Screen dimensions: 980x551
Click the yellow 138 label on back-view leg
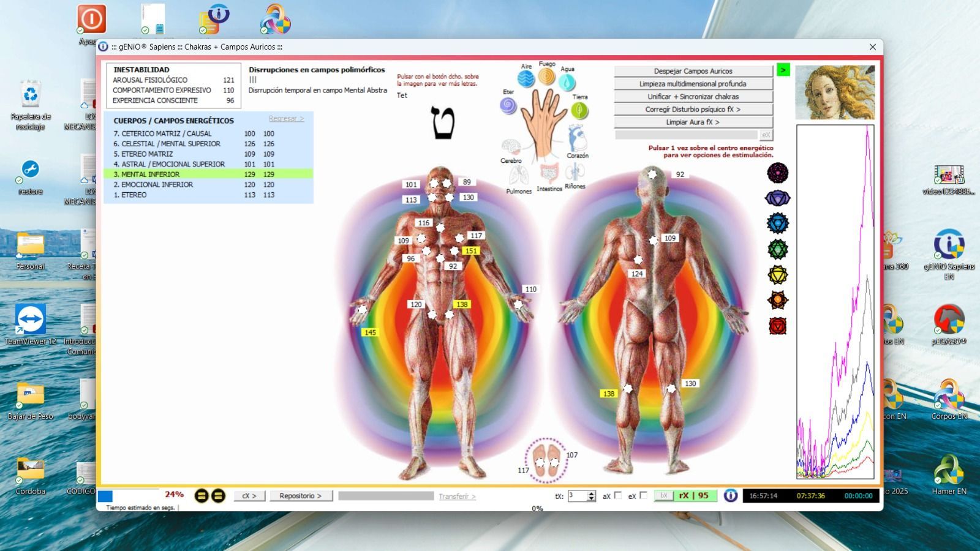(x=608, y=394)
